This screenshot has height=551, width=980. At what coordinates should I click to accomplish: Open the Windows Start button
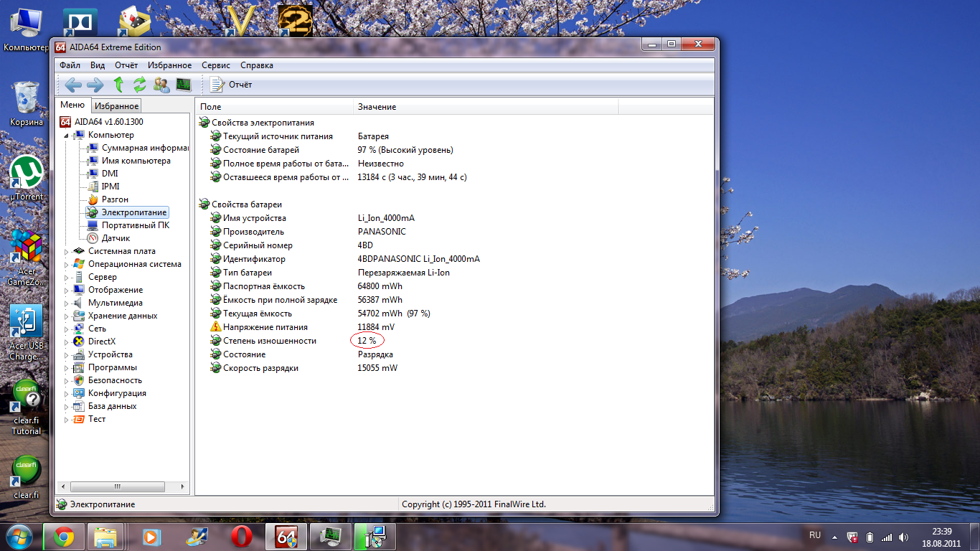19,536
